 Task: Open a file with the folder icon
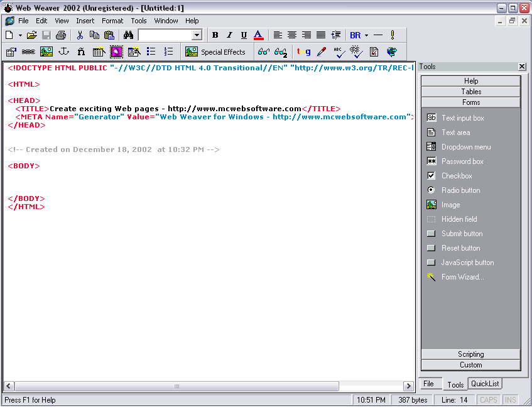click(x=32, y=35)
